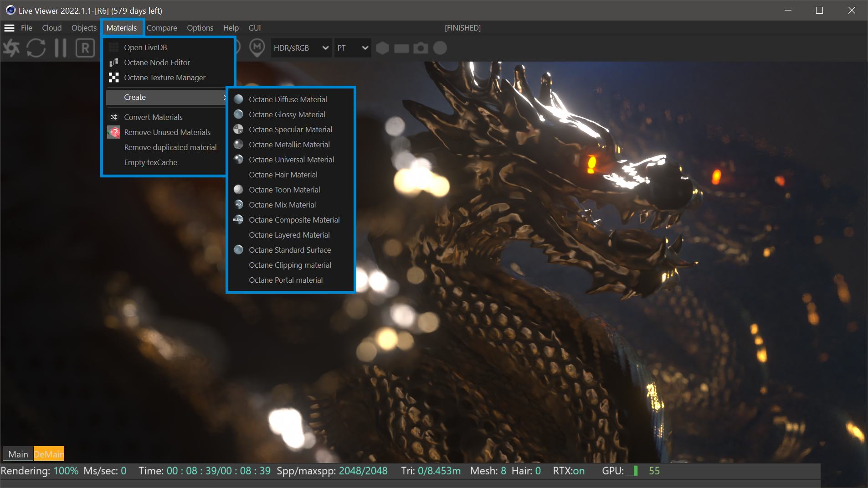Click the rectangle toolbar icon
The image size is (868, 488).
[x=401, y=48]
